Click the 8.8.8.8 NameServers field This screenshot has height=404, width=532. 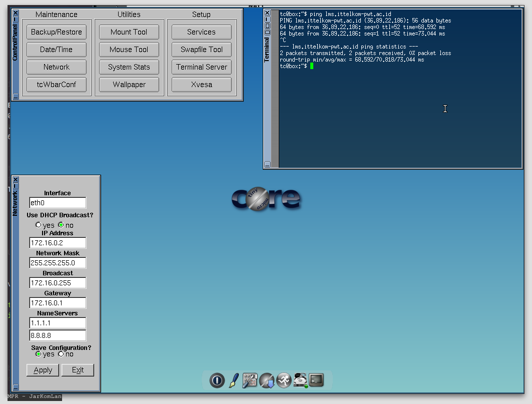coord(57,335)
